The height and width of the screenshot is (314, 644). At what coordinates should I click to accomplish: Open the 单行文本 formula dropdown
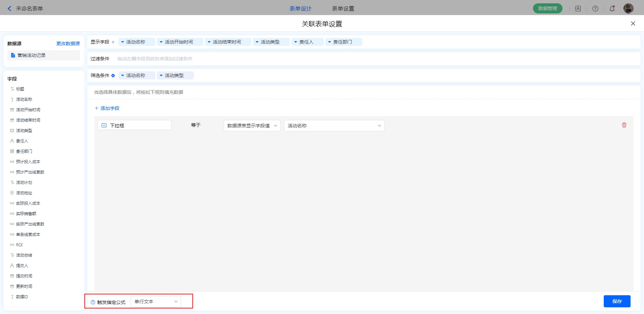click(156, 302)
